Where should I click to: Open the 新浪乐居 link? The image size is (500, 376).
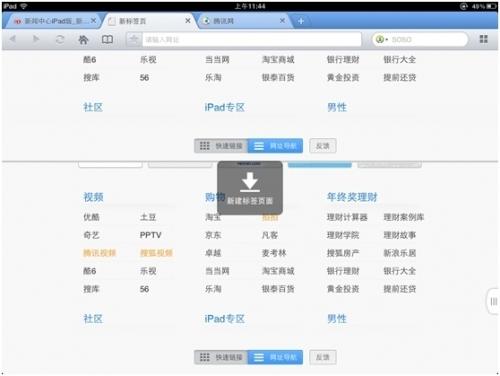tap(400, 253)
